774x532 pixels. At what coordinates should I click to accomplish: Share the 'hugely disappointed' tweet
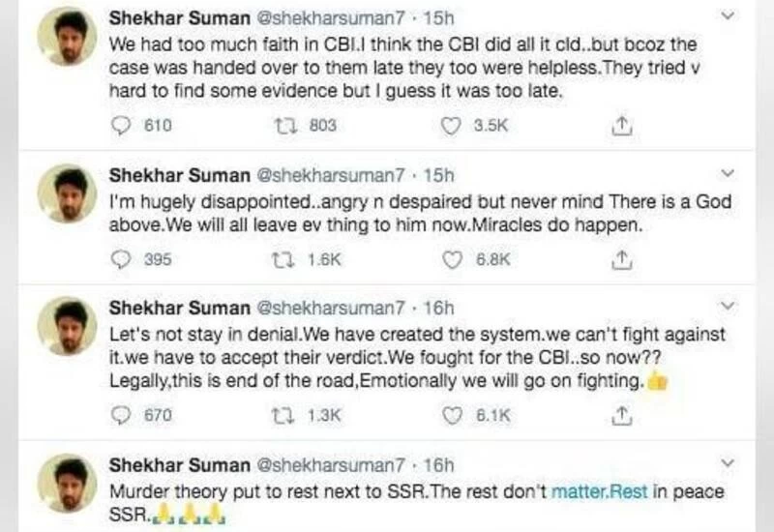click(x=623, y=259)
